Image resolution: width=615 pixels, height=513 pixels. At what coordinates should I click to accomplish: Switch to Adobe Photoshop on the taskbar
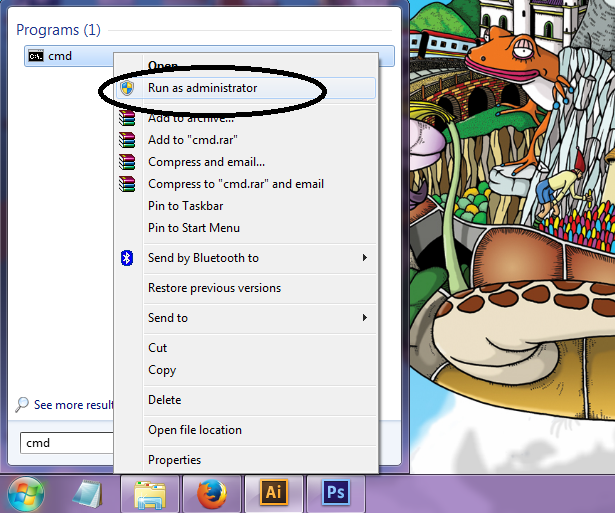pos(336,492)
